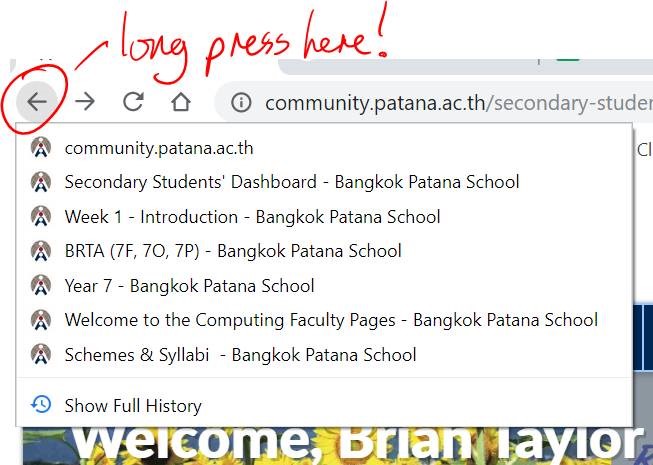Select BRTA (7F, 7O, 7P) history entry
Image resolution: width=653 pixels, height=465 pixels.
click(x=324, y=251)
